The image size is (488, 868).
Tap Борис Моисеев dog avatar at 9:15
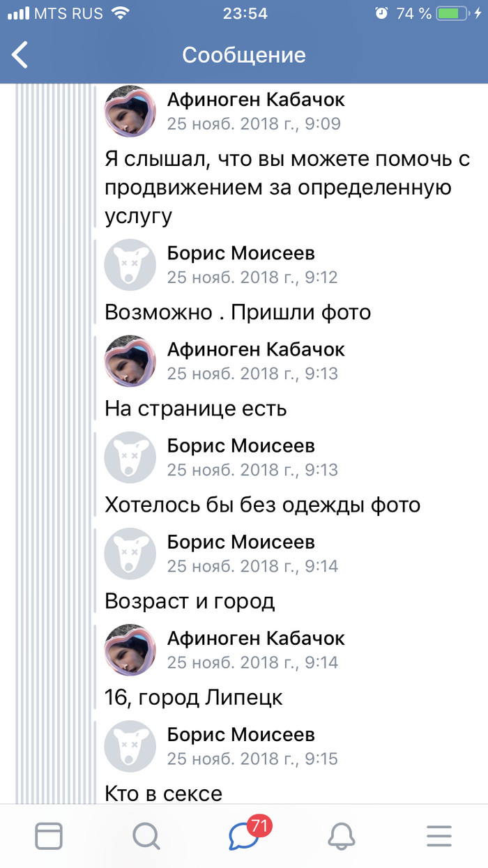(x=130, y=746)
